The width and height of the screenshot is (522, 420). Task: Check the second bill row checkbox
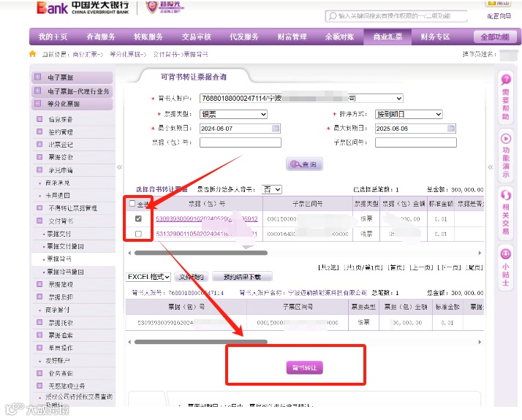click(138, 234)
